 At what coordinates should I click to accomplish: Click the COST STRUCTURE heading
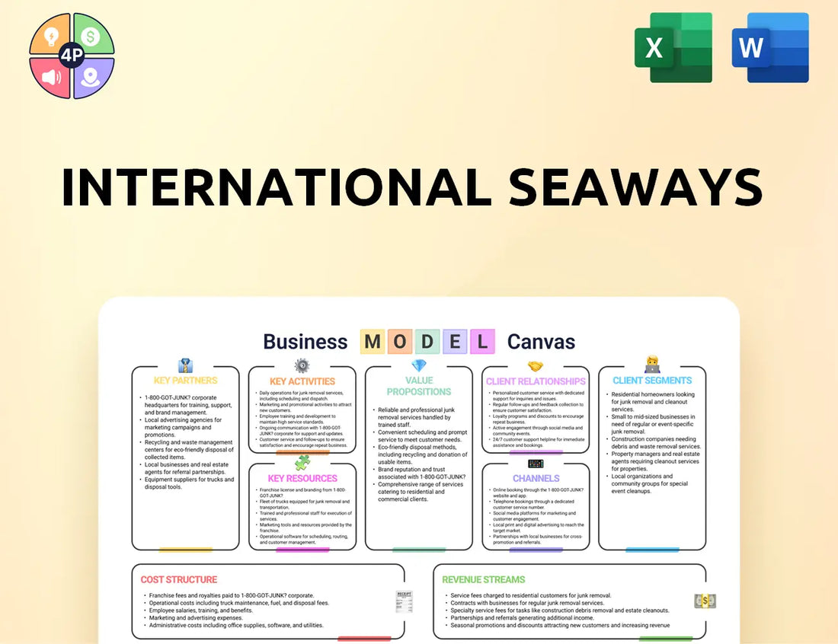pyautogui.click(x=179, y=579)
